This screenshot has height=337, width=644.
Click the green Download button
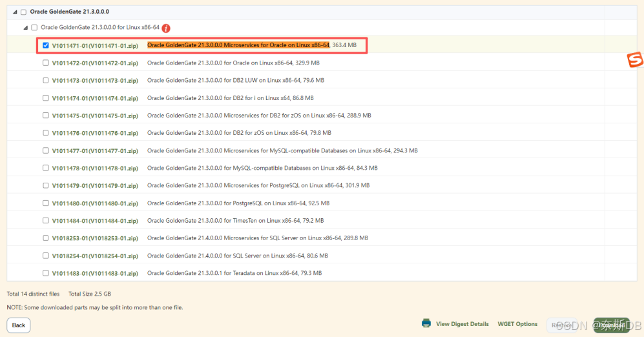tap(611, 325)
